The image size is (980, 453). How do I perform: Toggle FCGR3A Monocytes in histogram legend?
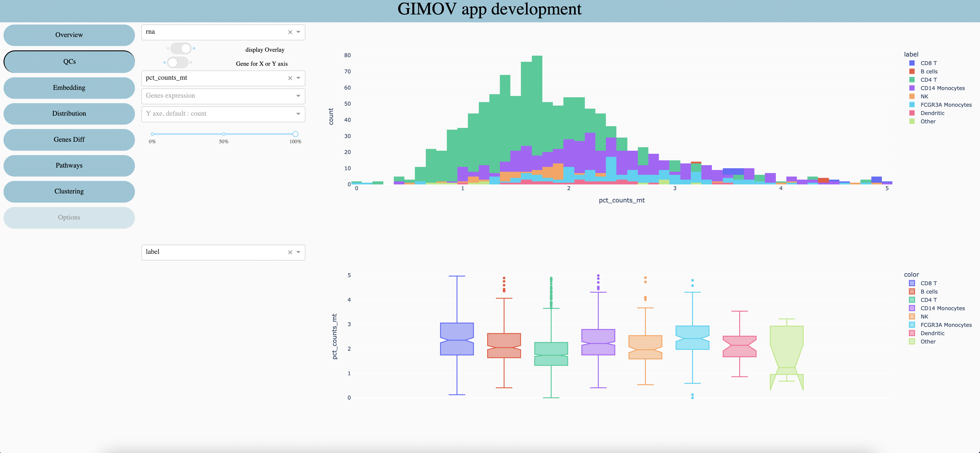coord(941,105)
